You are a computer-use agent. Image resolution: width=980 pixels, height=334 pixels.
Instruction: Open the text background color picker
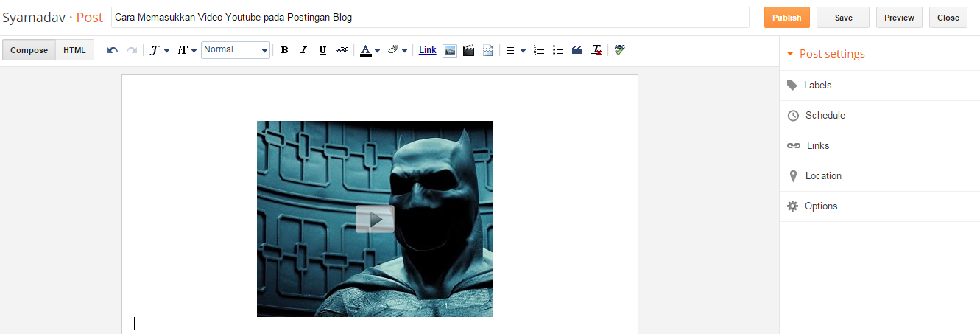[x=398, y=50]
